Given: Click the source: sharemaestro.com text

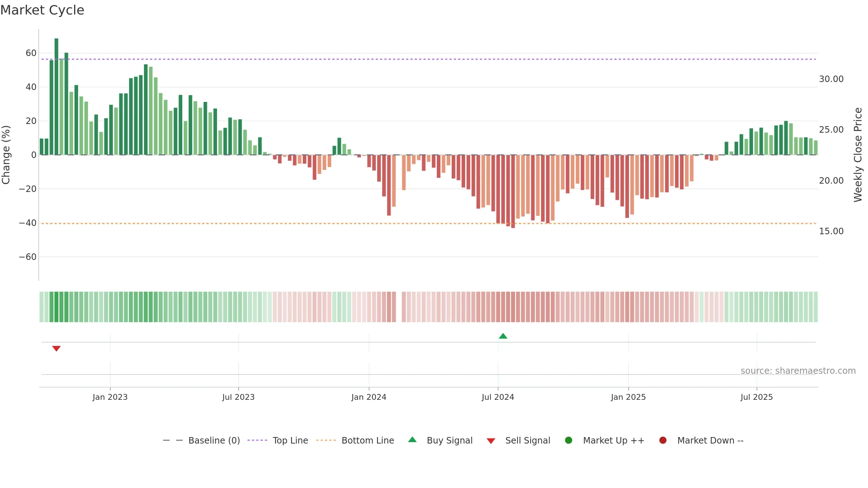Looking at the screenshot, I should pos(798,371).
